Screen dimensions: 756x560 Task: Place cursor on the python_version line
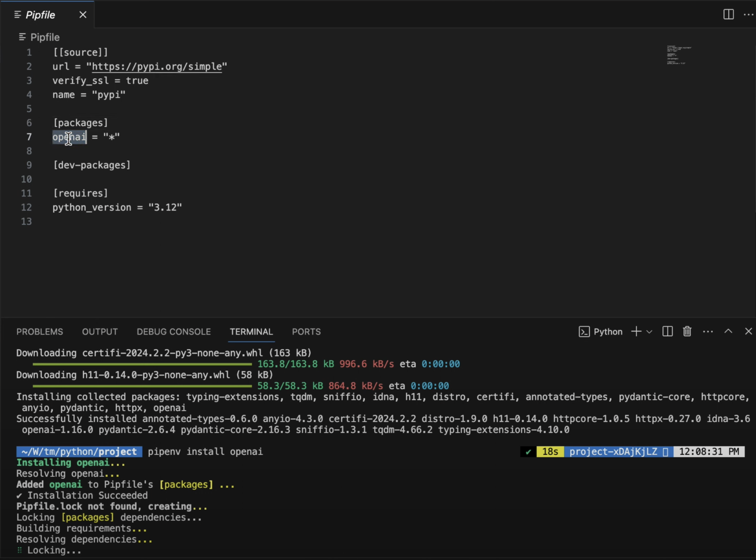pyautogui.click(x=117, y=207)
